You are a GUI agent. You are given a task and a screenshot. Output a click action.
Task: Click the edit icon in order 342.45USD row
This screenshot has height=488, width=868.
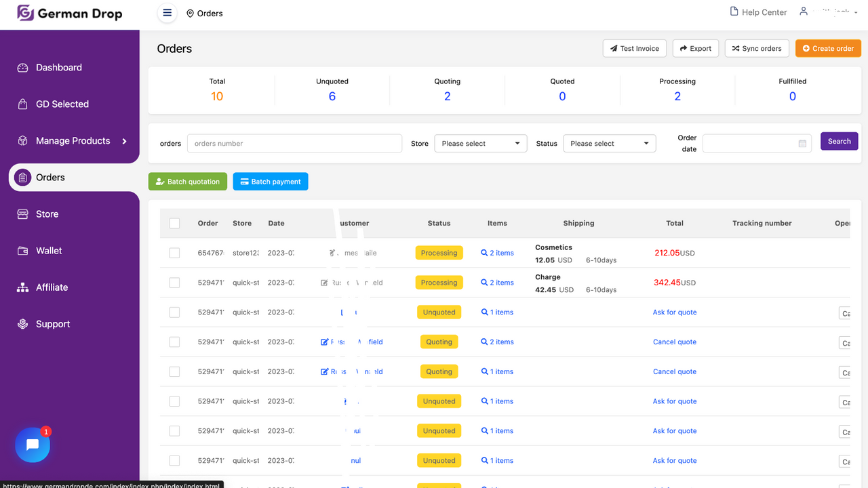(324, 283)
